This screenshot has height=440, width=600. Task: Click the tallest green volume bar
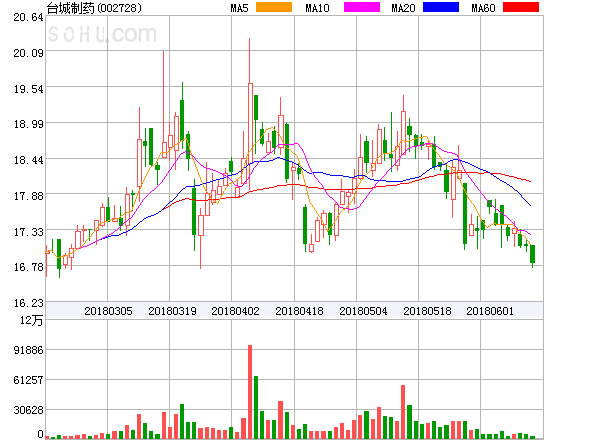[256, 407]
